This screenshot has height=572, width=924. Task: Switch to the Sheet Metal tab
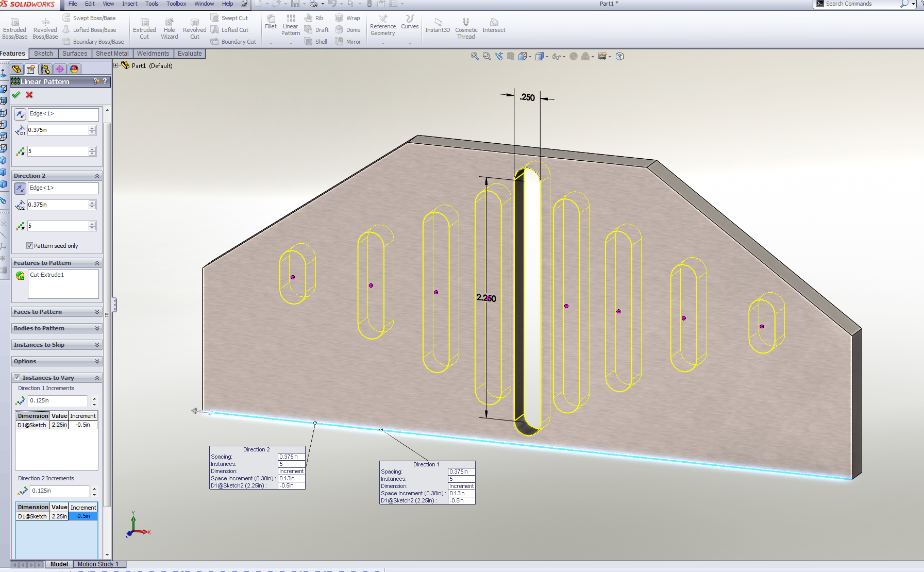(x=112, y=54)
